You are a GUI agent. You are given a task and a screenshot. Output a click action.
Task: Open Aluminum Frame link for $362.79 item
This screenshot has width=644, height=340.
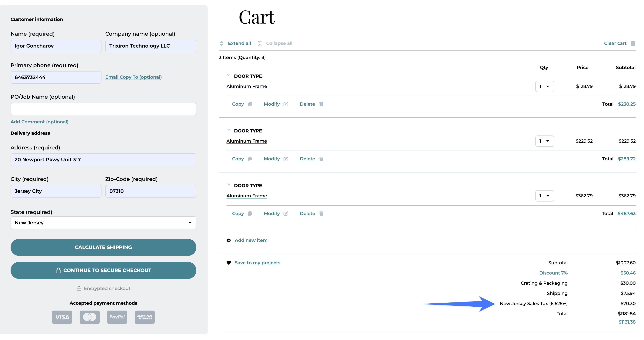tap(247, 196)
